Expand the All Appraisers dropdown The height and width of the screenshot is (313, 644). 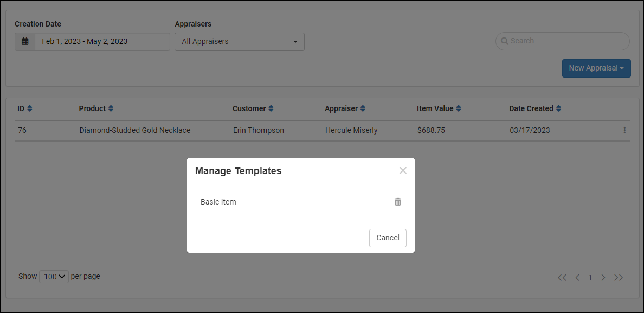pos(240,41)
